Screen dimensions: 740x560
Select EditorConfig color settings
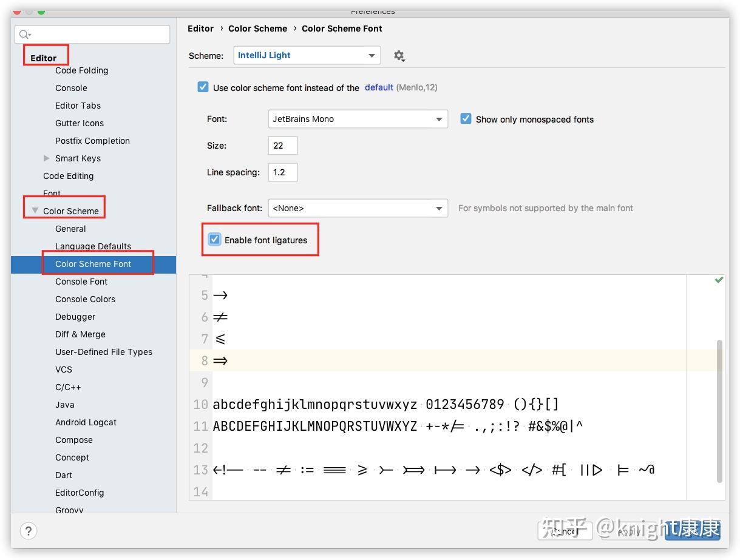coord(80,493)
